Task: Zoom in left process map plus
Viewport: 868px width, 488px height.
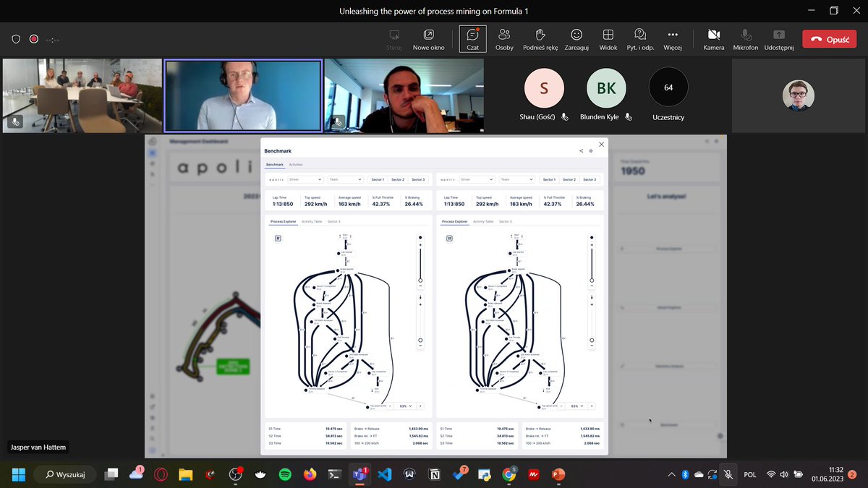Action: 420,406
